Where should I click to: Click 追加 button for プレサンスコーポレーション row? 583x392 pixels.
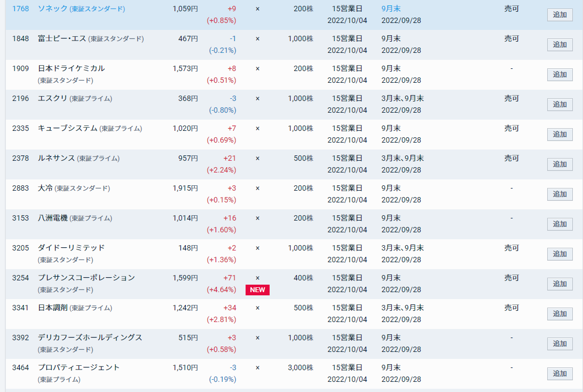tap(560, 284)
